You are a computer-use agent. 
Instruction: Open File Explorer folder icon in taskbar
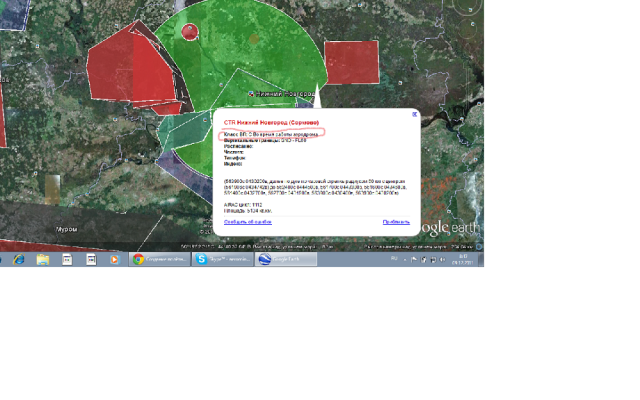coord(43,259)
